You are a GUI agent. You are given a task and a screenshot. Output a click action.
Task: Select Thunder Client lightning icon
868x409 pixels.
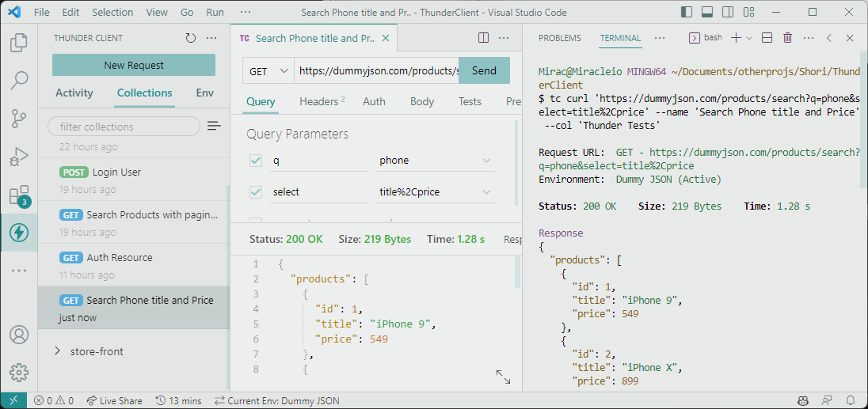tap(19, 233)
